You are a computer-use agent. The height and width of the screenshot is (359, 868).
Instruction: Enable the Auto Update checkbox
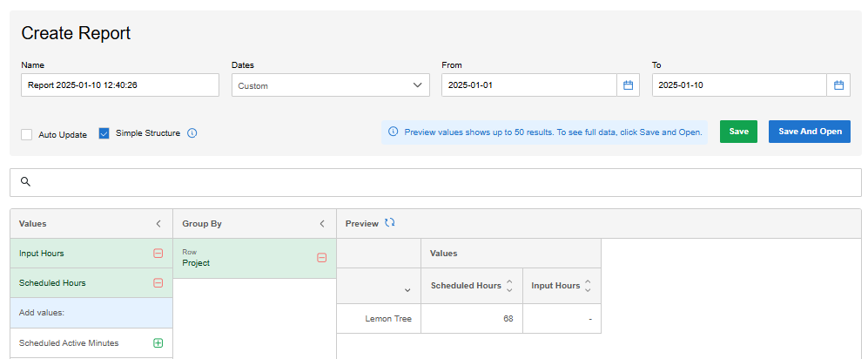[26, 134]
